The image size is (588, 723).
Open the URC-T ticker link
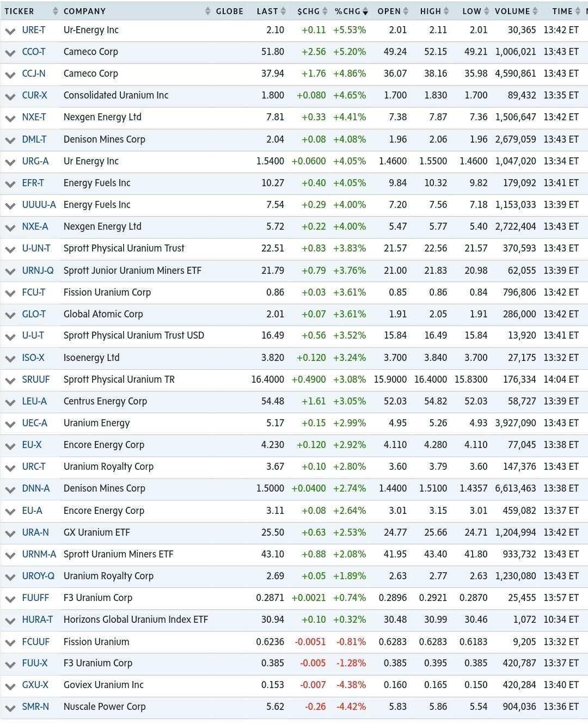click(34, 467)
